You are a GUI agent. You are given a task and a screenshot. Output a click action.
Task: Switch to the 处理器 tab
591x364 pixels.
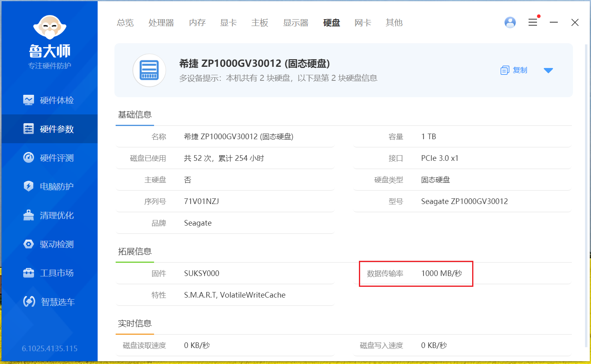click(161, 23)
